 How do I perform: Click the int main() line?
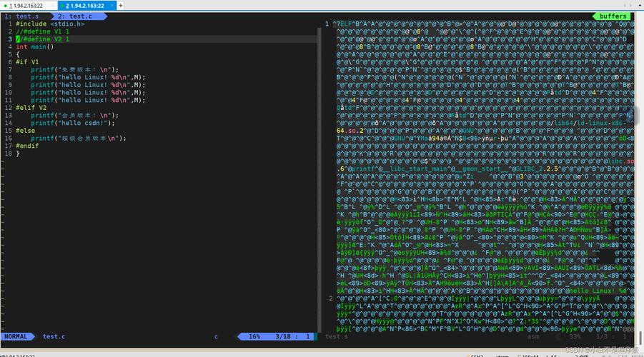click(x=35, y=47)
